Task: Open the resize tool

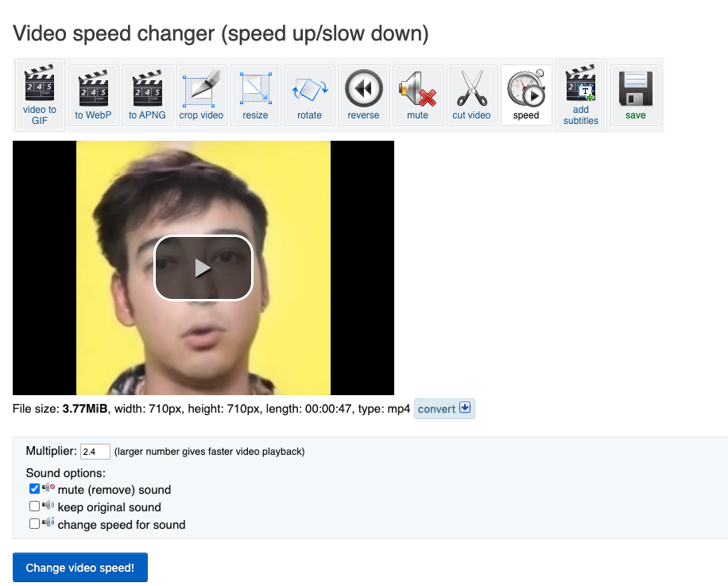Action: (x=255, y=95)
